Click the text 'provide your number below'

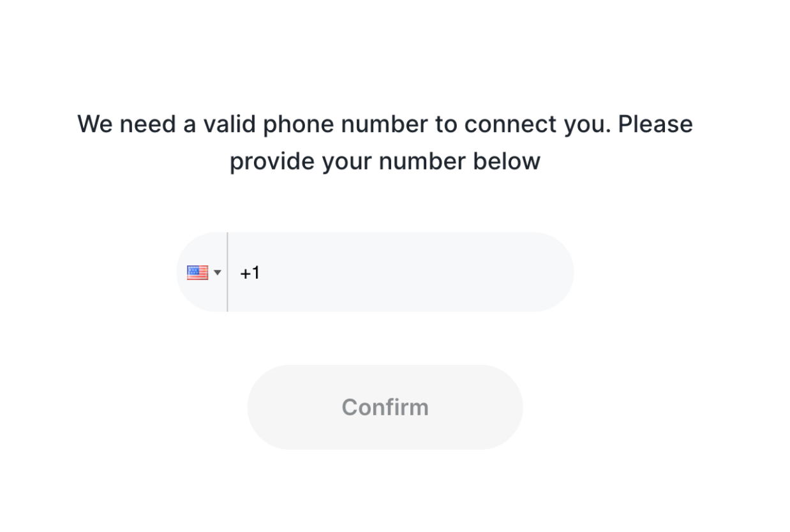pos(385,161)
